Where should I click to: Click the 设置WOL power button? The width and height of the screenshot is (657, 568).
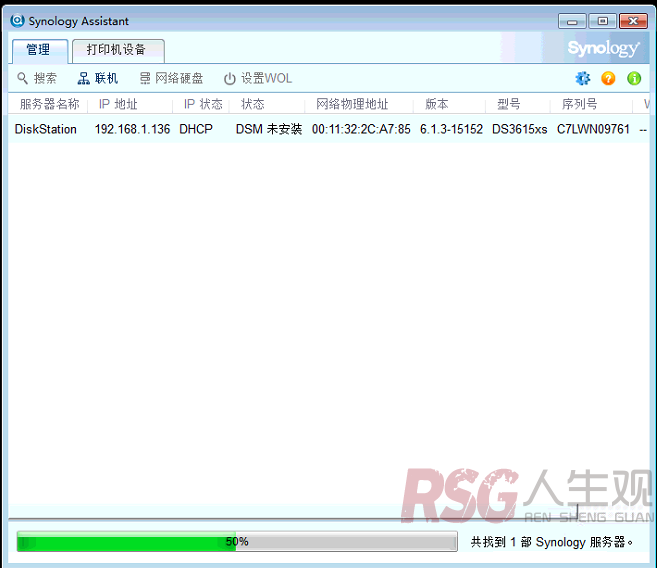coord(258,78)
